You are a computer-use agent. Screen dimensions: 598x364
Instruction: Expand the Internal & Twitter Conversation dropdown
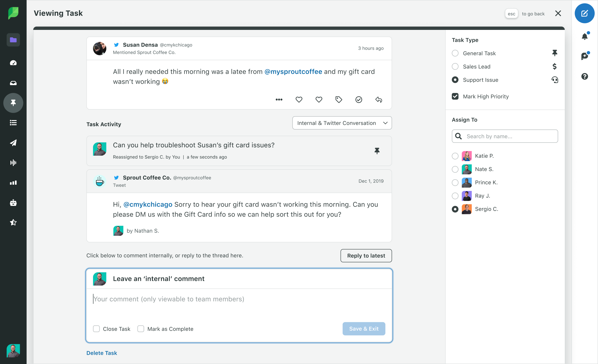(342, 123)
